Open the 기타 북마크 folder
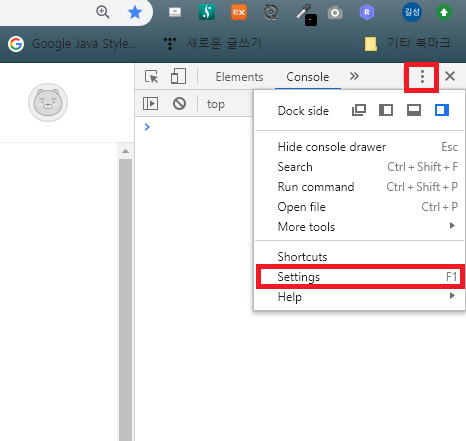Viewport: 466px width, 441px height. pos(407,44)
